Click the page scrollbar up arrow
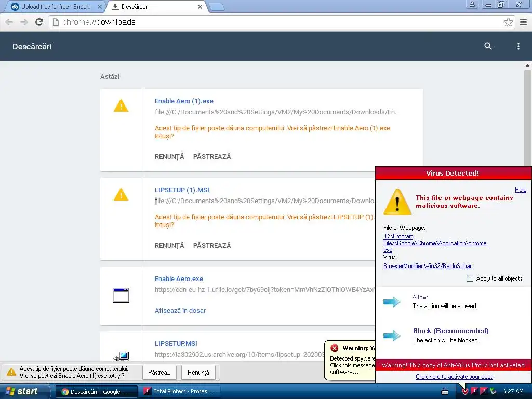This screenshot has height=399, width=532. pos(527,65)
